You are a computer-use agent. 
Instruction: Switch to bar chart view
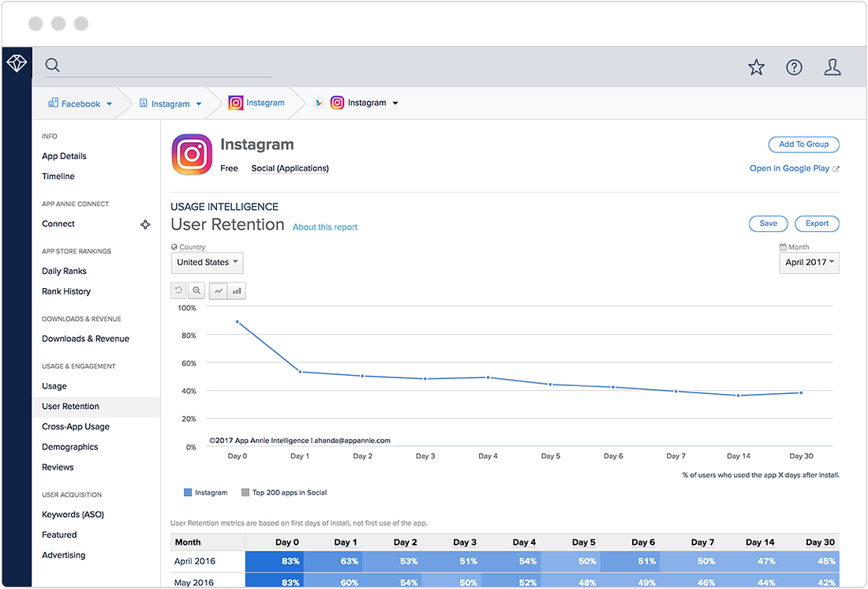(x=237, y=291)
